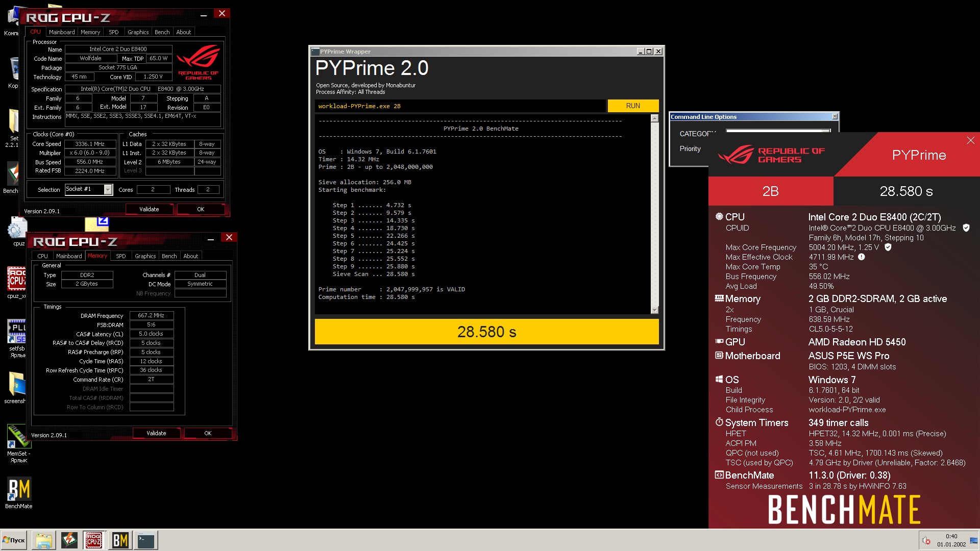Launch the BenchMate desktop icon

pyautogui.click(x=19, y=492)
